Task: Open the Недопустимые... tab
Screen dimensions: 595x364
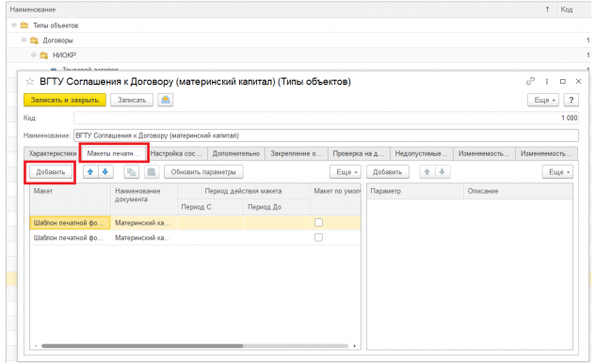Action: pos(421,153)
